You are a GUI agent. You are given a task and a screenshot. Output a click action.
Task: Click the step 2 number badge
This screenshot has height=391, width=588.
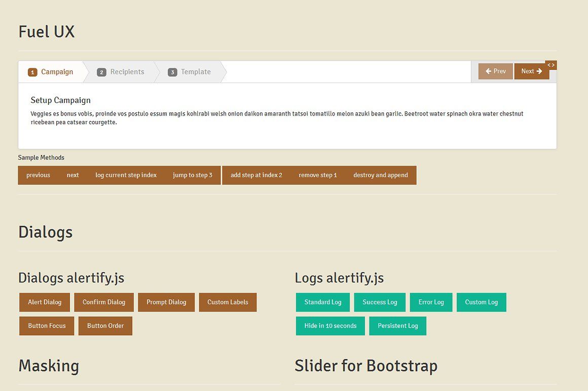101,72
